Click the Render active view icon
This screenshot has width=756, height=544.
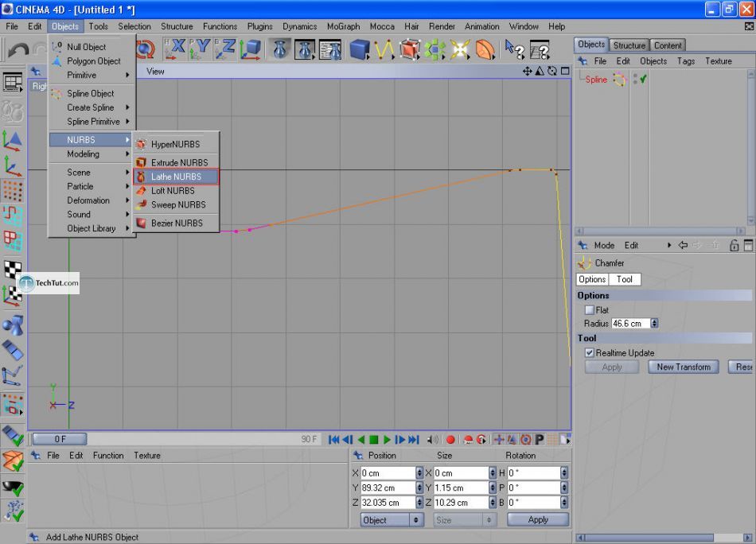(279, 49)
